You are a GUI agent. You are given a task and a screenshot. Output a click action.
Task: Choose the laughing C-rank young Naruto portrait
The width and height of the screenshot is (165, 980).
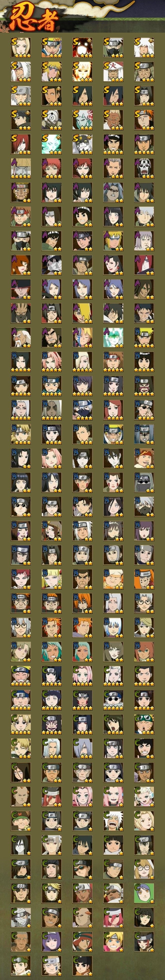(x=20, y=676)
